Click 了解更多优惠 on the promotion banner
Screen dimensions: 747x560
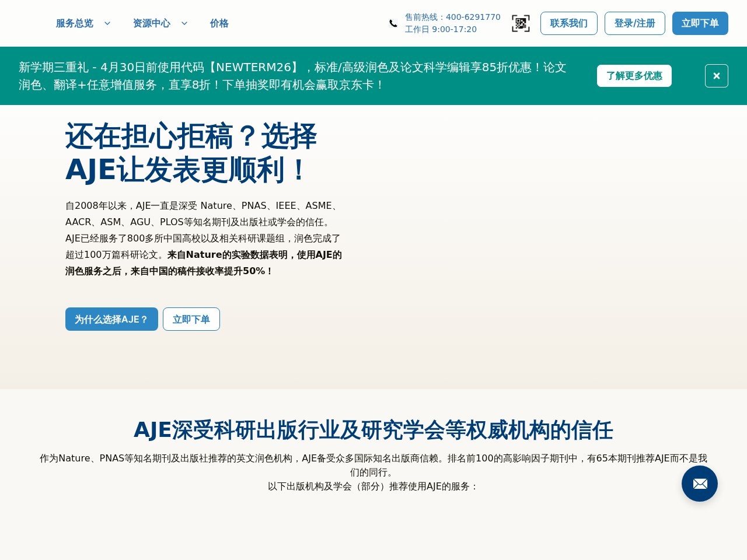coord(634,76)
